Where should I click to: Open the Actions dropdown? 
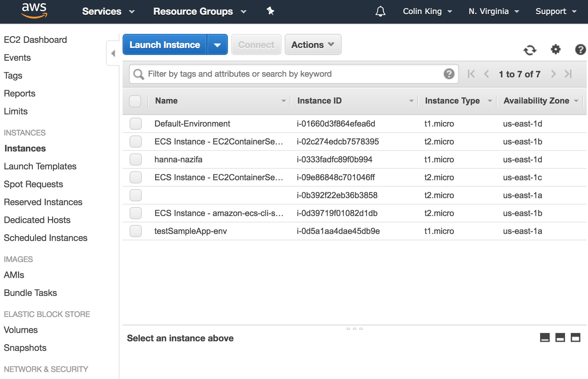[313, 45]
